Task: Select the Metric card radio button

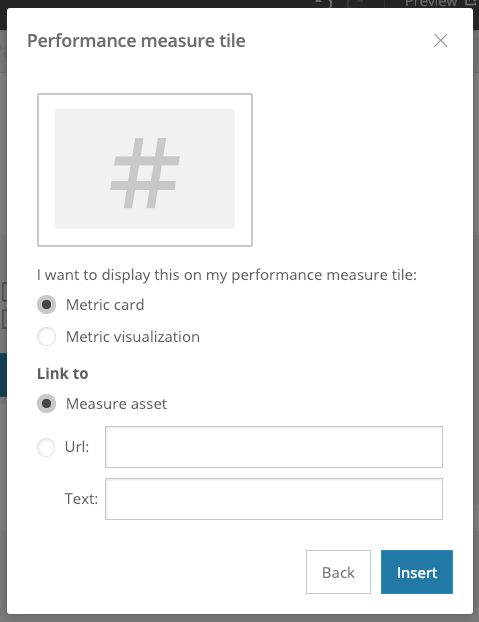Action: [x=46, y=305]
